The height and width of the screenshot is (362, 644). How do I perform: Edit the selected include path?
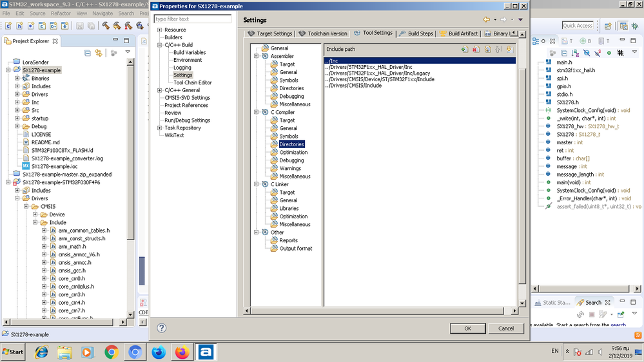pos(487,49)
